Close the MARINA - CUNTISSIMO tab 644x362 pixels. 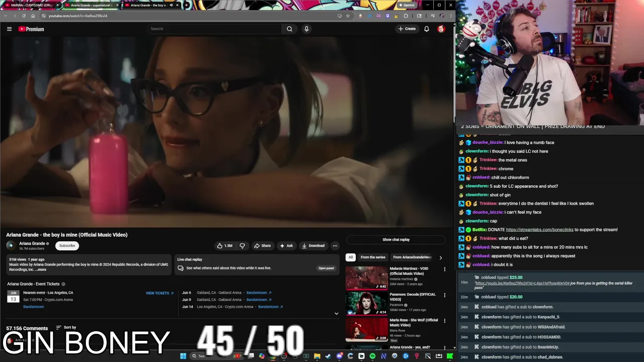click(x=57, y=5)
